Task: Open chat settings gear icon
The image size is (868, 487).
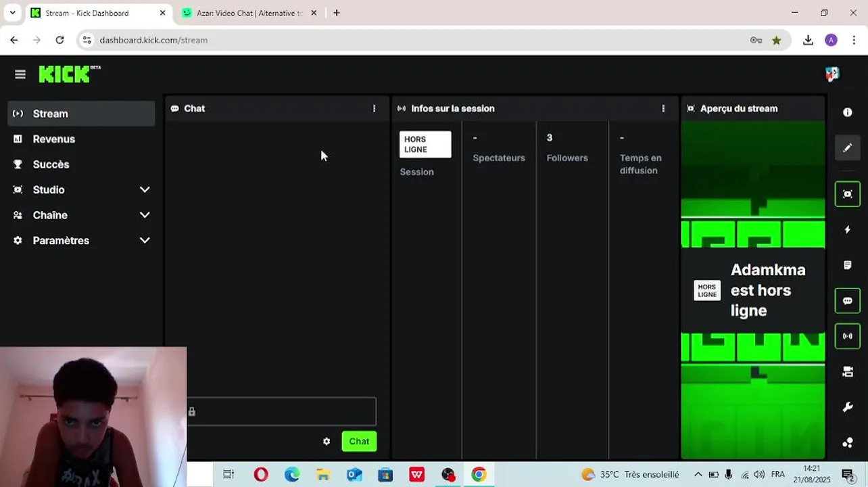Action: (x=327, y=441)
